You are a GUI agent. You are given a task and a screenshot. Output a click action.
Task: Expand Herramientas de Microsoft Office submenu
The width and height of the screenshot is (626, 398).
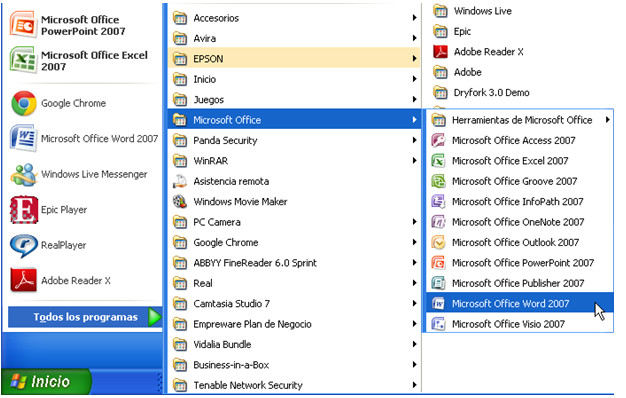tap(519, 120)
